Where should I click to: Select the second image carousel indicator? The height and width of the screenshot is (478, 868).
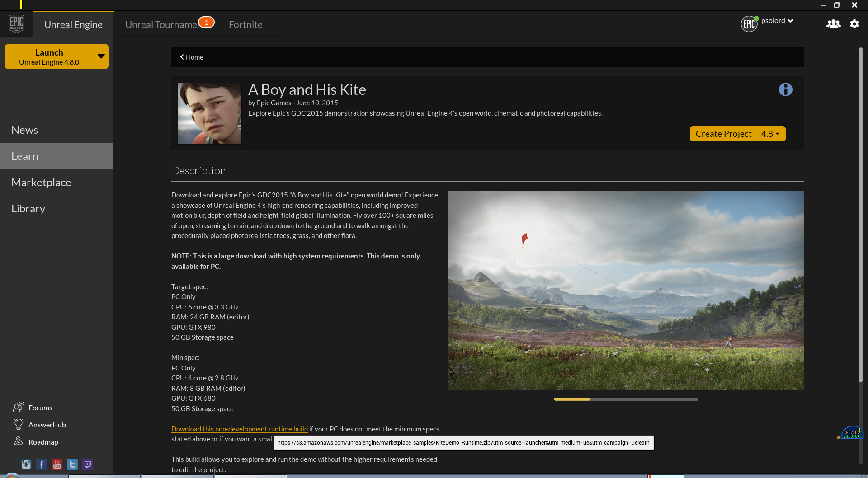coord(608,399)
